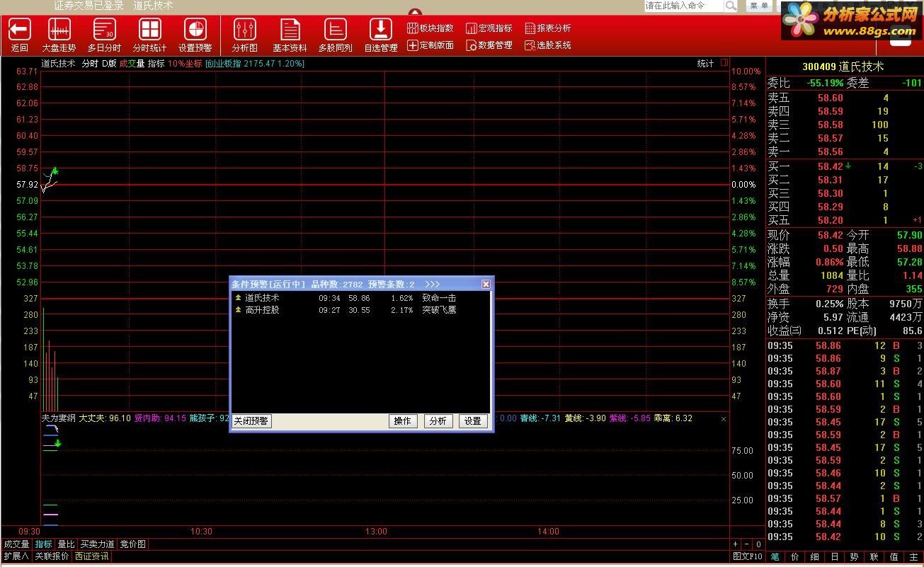924x567 pixels.
Task: Collapse toolbar with the red up arrow
Action: [415, 12]
